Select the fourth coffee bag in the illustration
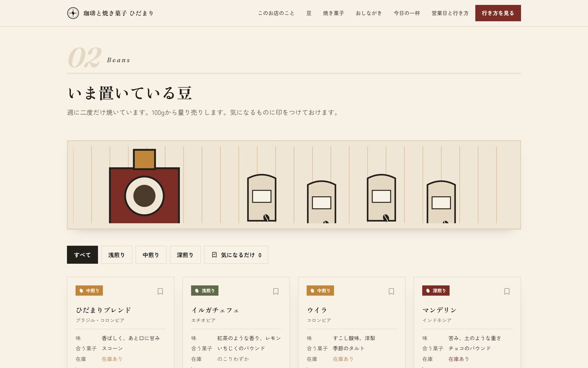The image size is (588, 368). (x=441, y=202)
